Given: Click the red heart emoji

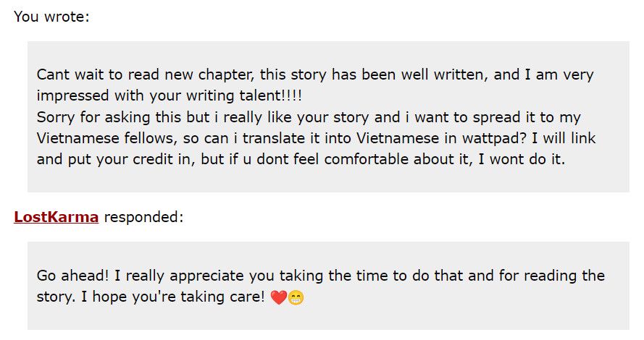Looking at the screenshot, I should tap(278, 297).
